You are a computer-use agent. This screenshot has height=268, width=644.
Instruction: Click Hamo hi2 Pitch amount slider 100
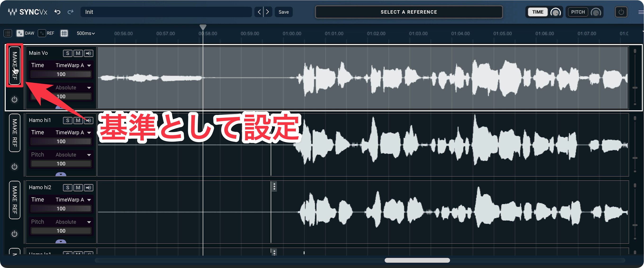(x=61, y=231)
